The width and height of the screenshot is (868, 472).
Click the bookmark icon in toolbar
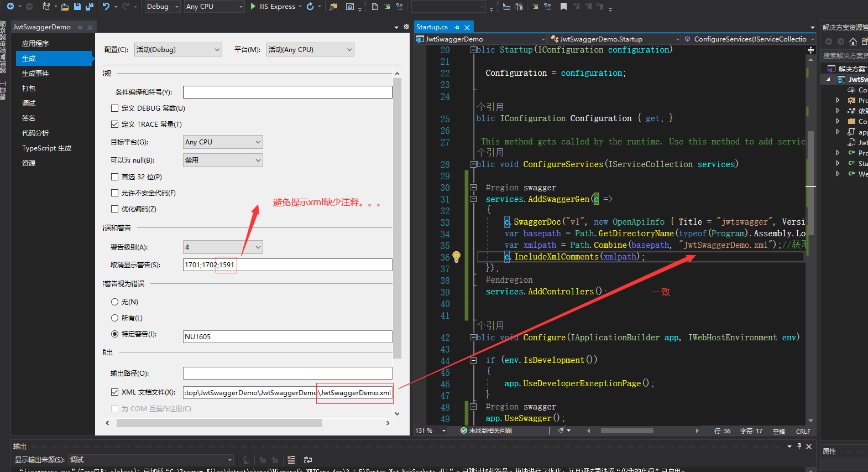(563, 7)
